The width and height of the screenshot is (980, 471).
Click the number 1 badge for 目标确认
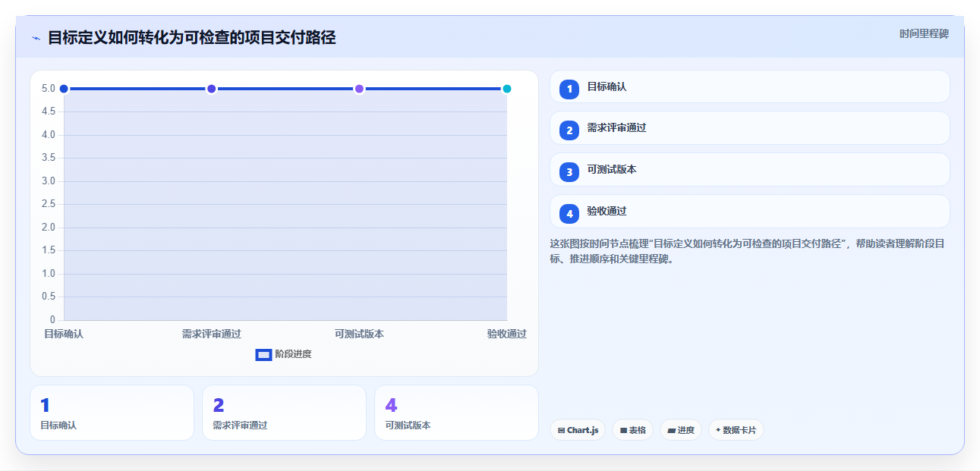point(569,89)
